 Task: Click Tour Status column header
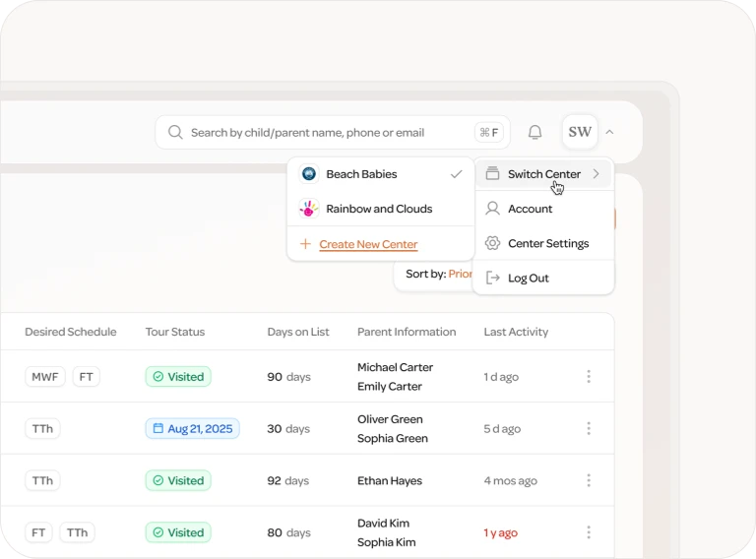[175, 332]
